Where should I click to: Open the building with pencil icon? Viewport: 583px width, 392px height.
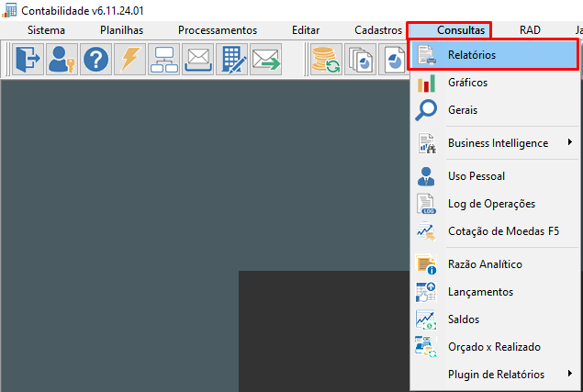[x=231, y=59]
